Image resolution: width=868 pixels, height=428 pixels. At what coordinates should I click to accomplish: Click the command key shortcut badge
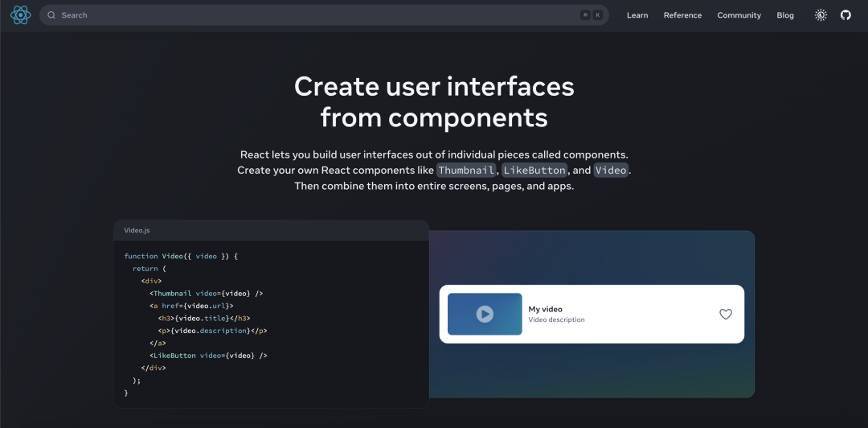[586, 15]
